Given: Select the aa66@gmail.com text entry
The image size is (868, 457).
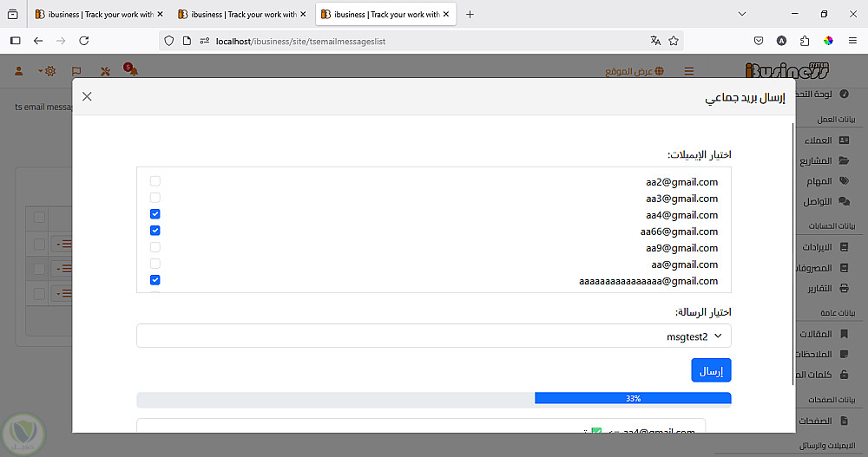Looking at the screenshot, I should [x=680, y=232].
